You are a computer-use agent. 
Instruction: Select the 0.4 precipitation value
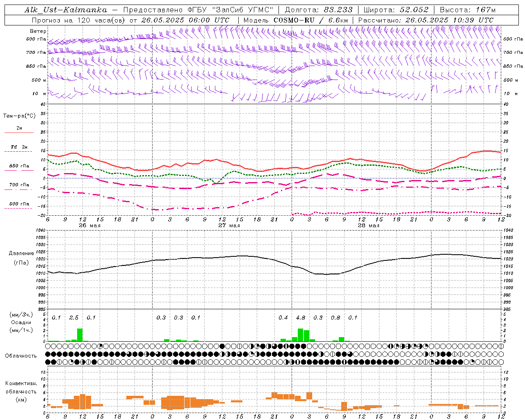click(x=283, y=318)
